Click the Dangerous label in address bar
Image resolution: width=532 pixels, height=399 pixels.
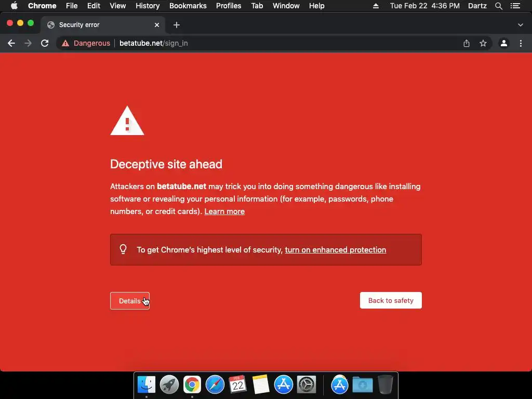tap(91, 43)
